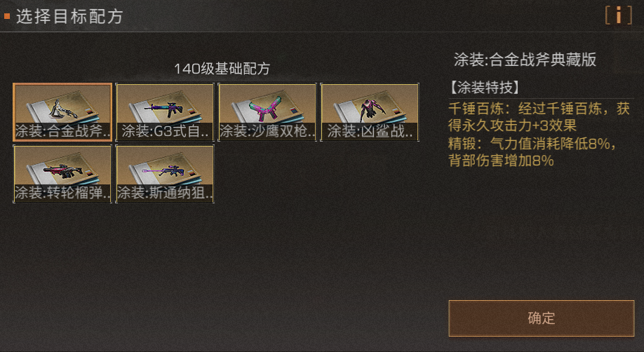Open the info icon in the top-right corner

(x=618, y=15)
